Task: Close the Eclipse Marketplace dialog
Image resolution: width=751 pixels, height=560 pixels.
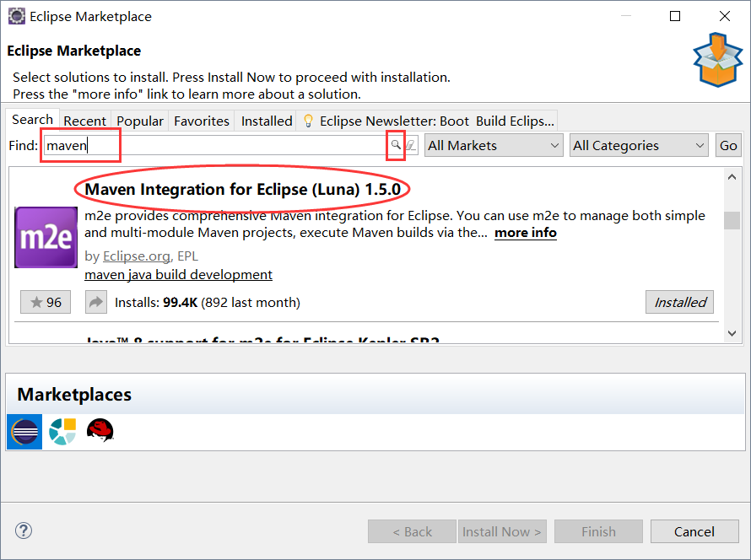Action: 725,16
